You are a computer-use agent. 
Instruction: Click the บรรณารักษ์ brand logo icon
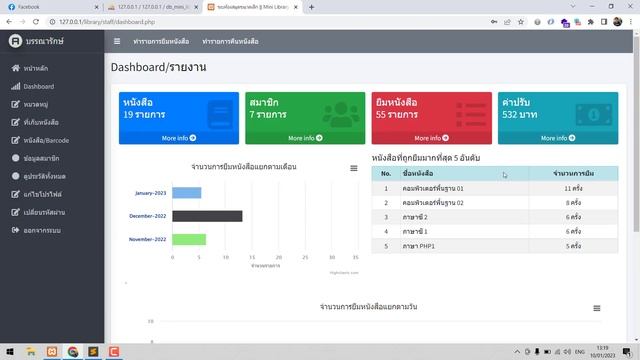click(16, 41)
